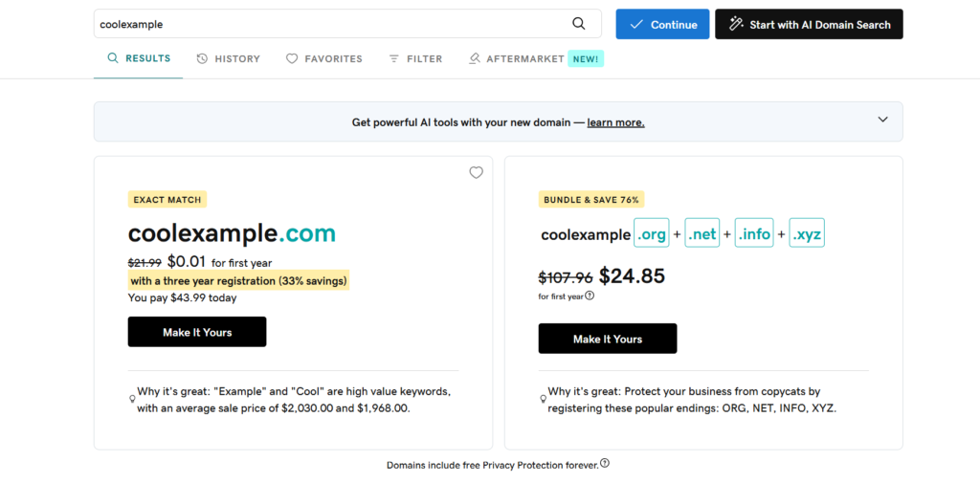This screenshot has width=980, height=483.
Task: Click the Continue button
Action: [662, 24]
